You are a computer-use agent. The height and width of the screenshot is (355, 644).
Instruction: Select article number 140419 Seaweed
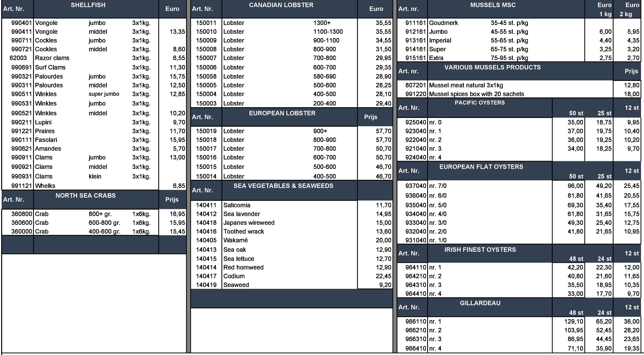point(206,285)
